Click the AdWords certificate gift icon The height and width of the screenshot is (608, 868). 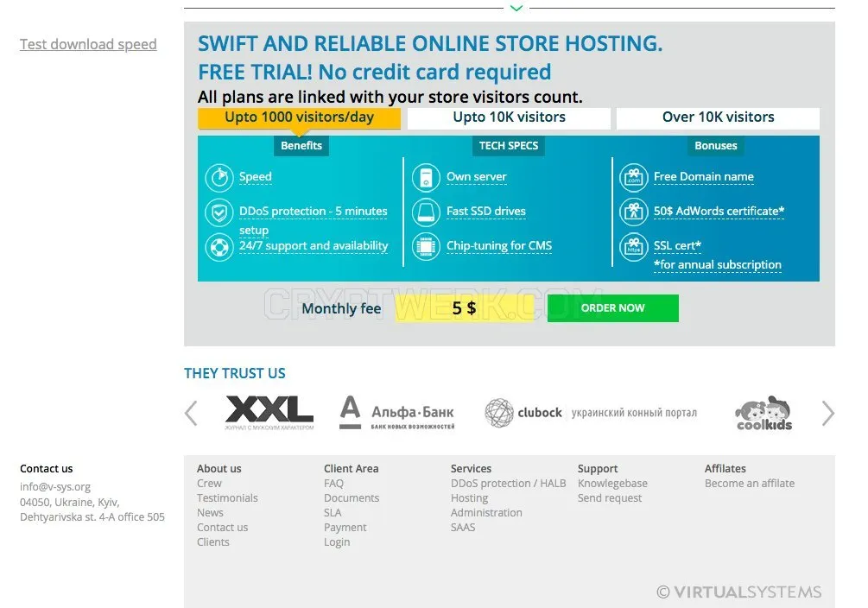pyautogui.click(x=633, y=212)
